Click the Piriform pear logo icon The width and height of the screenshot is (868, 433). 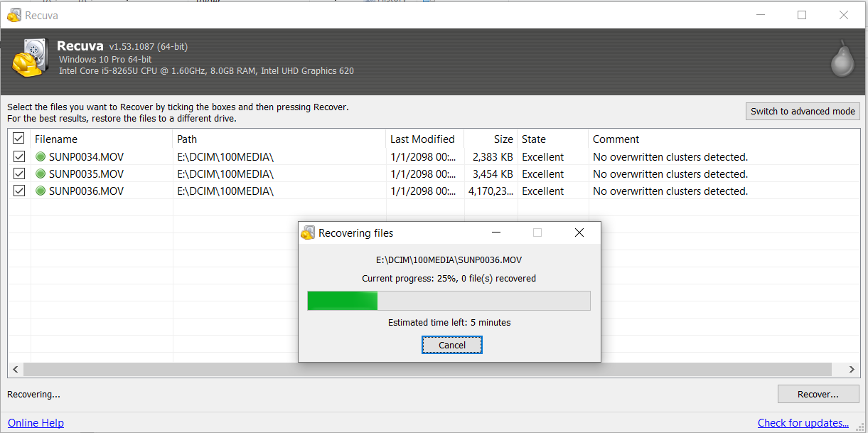coord(842,60)
